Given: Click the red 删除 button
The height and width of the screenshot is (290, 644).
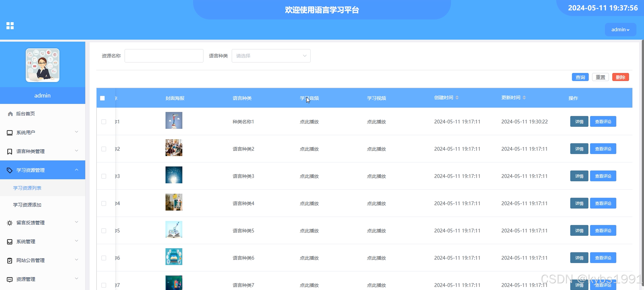Looking at the screenshot, I should tap(620, 77).
